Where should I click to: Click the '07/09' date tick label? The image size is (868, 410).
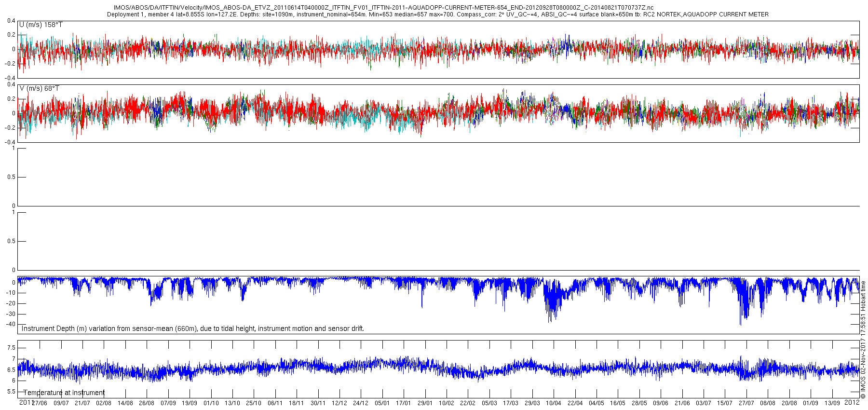tap(168, 403)
